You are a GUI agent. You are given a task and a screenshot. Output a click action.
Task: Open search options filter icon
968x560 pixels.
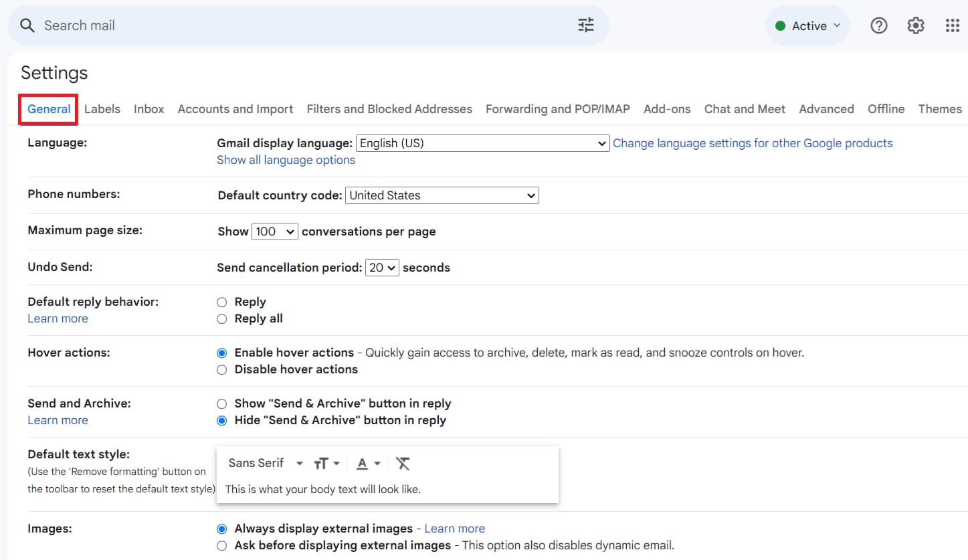pos(586,25)
